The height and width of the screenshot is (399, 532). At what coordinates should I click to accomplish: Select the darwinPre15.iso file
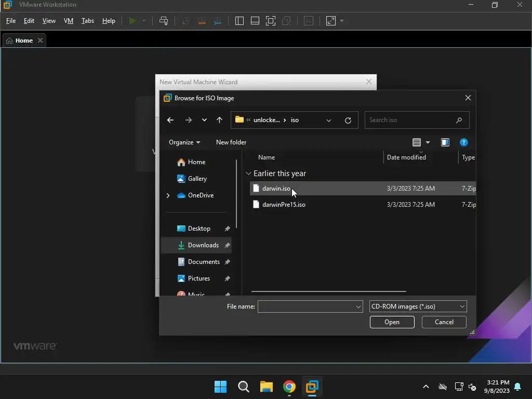(x=363, y=205)
